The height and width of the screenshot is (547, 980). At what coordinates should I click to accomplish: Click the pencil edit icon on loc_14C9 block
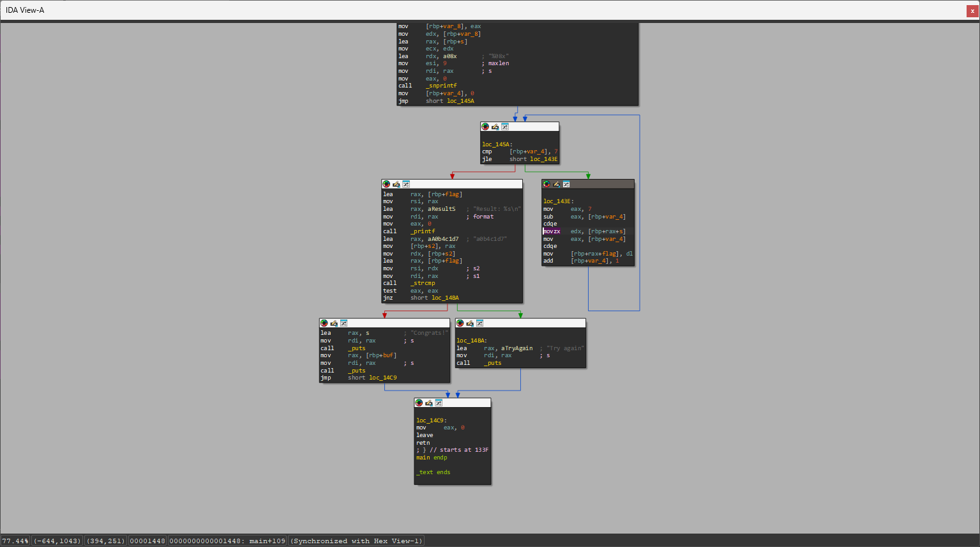point(428,403)
